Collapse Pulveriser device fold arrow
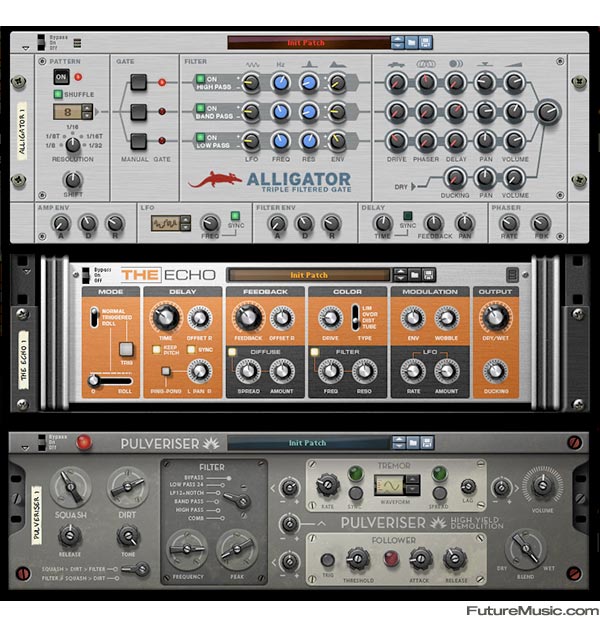The height and width of the screenshot is (636, 600). [x=25, y=448]
